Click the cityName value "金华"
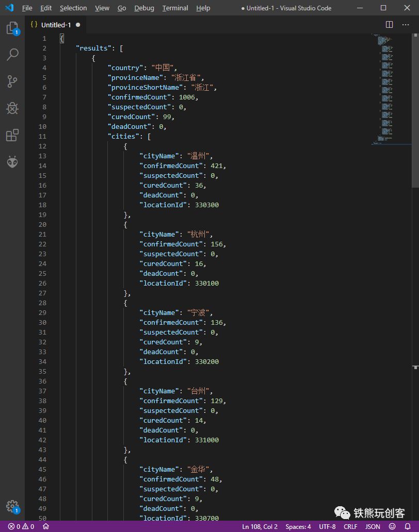The image size is (419, 532). pyautogui.click(x=198, y=470)
